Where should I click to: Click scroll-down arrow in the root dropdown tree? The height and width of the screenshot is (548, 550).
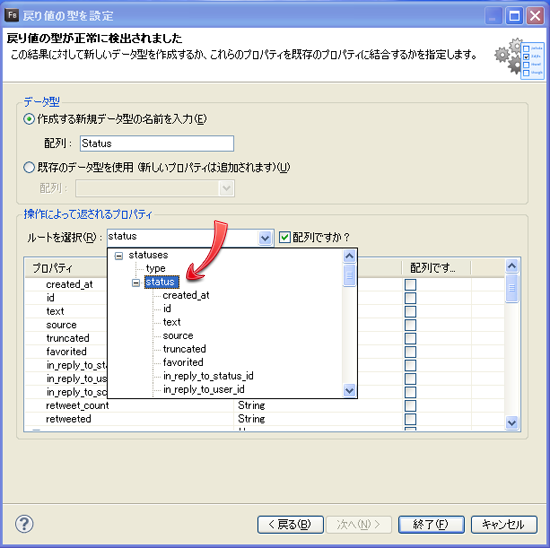pos(349,390)
